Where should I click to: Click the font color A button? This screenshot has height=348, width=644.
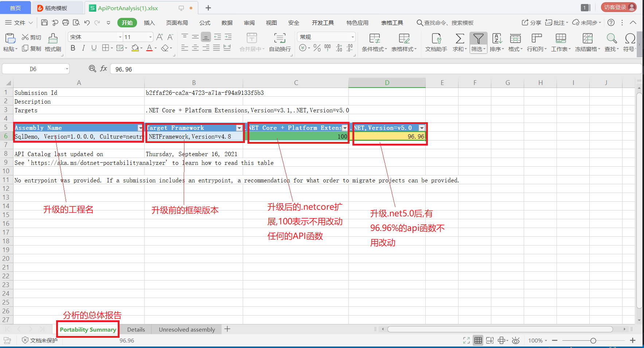tap(149, 48)
